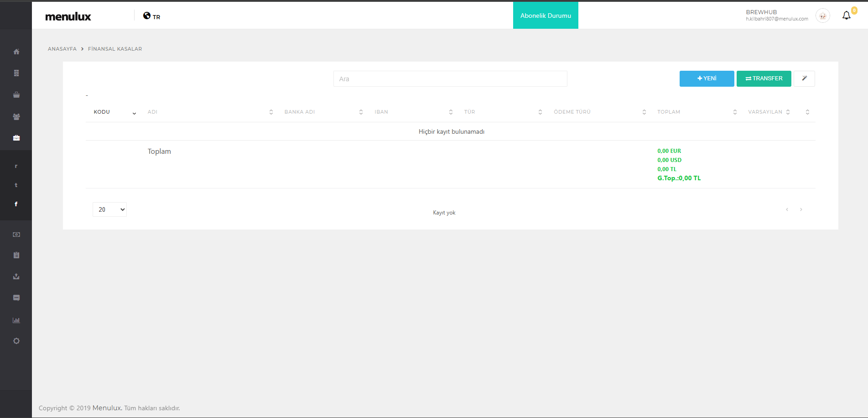Open the chat message icon in sidebar
Image resolution: width=868 pixels, height=418 pixels.
16,298
